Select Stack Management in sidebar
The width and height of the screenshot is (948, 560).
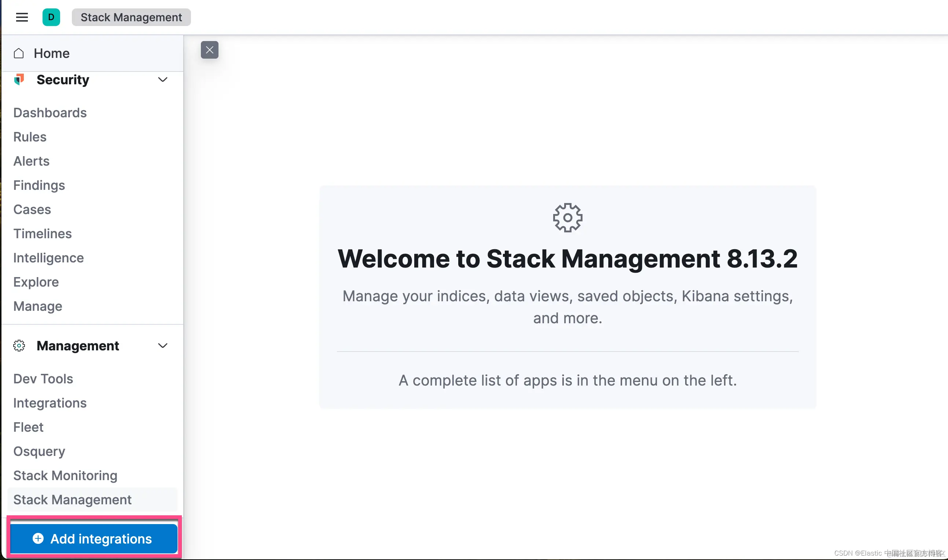[x=92, y=500]
